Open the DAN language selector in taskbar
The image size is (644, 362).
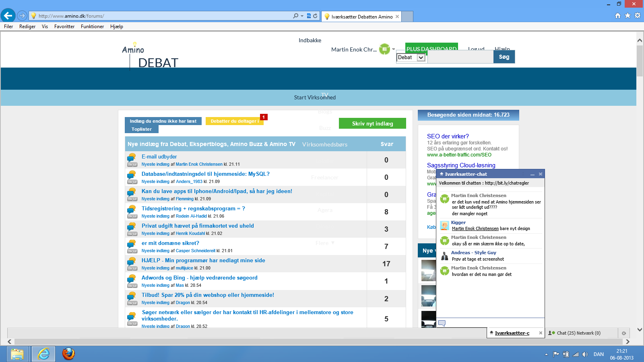[x=599, y=354]
